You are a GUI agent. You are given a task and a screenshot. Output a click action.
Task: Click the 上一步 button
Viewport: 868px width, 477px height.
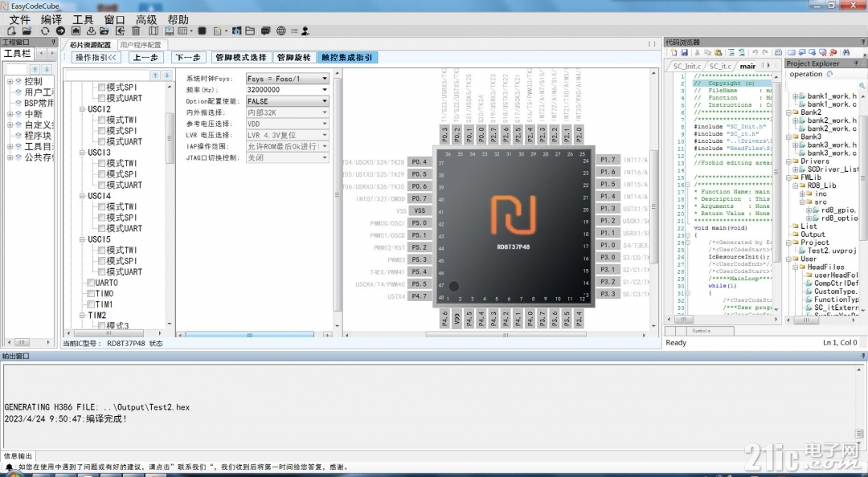pos(147,58)
